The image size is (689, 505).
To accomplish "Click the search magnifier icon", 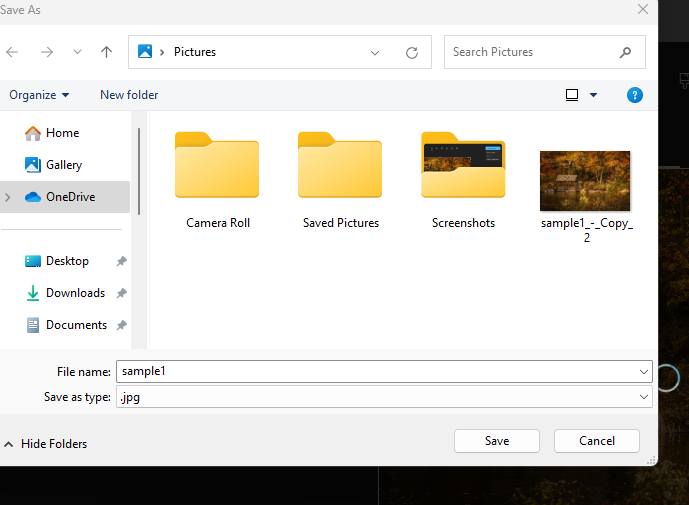I will click(x=625, y=53).
